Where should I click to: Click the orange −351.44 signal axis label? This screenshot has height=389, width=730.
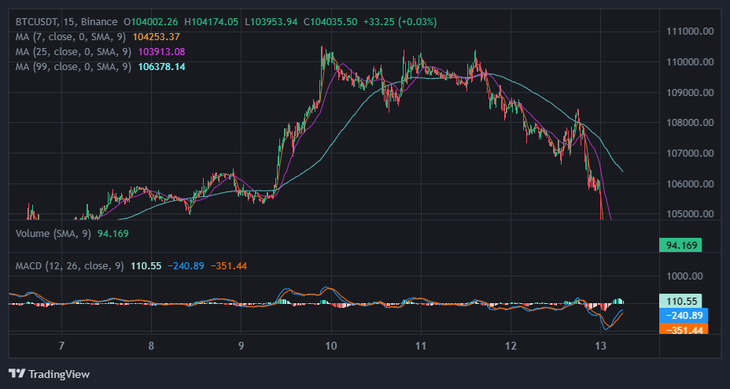coord(683,329)
